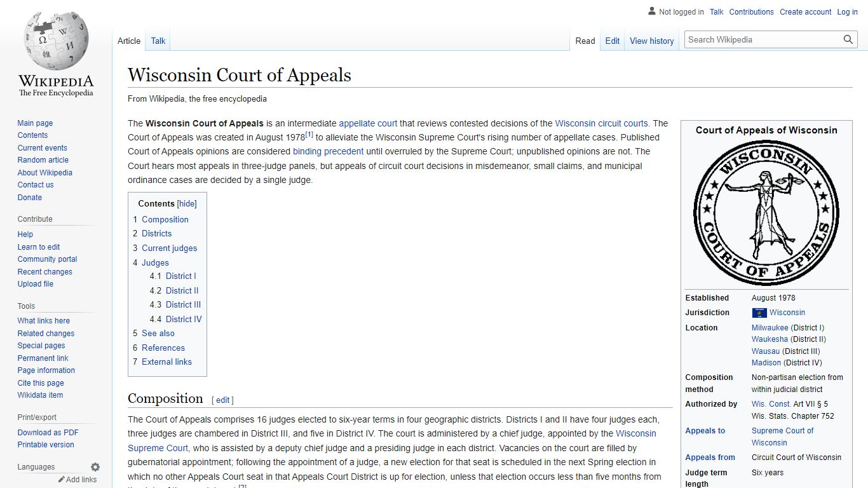This screenshot has width=868, height=488.
Task: Click the Add links icon under Languages
Action: click(x=61, y=480)
